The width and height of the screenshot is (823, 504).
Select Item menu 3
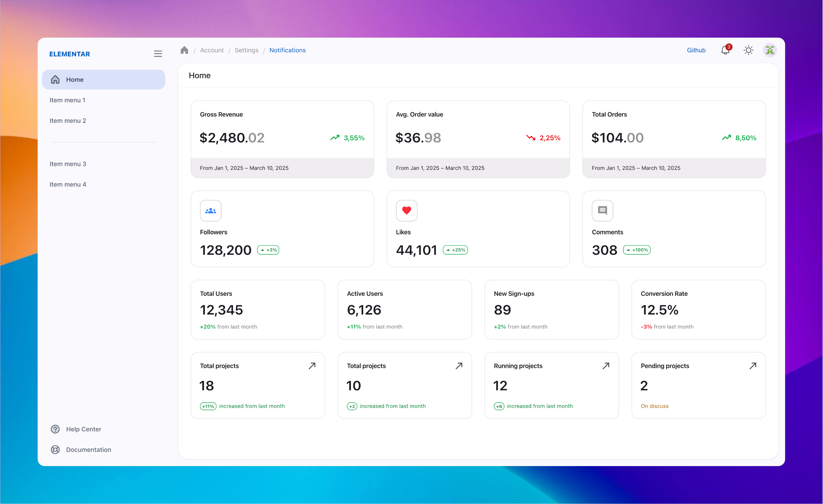coord(68,164)
